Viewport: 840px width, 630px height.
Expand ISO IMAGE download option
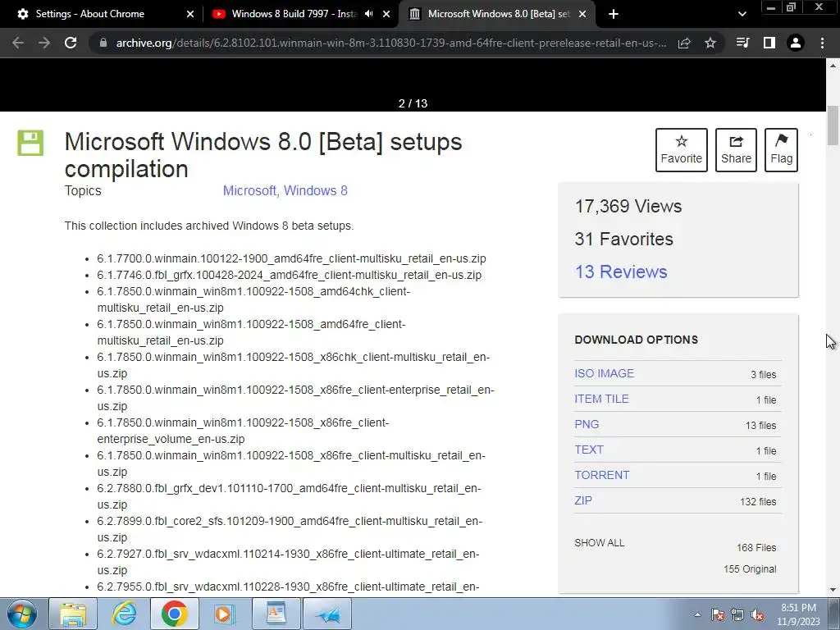tap(605, 373)
